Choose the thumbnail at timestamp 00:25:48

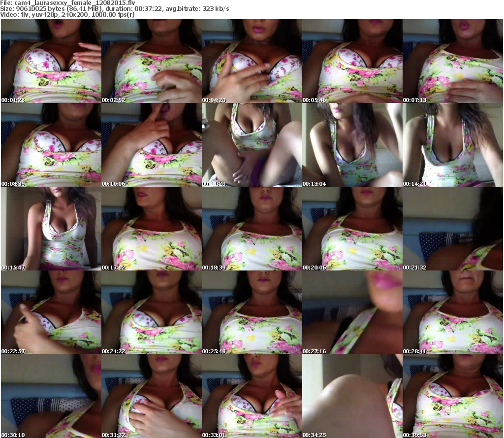pyautogui.click(x=252, y=312)
